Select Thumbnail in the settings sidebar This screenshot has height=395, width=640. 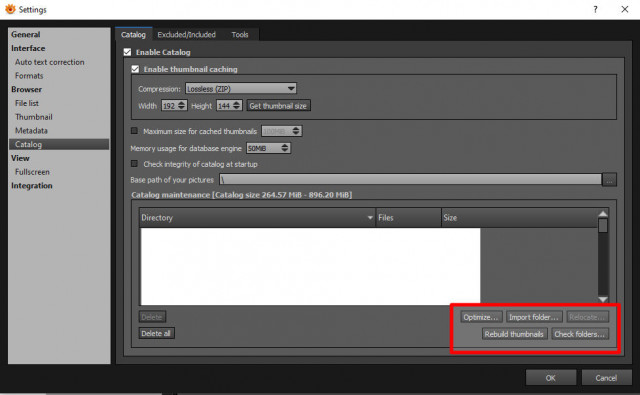click(x=34, y=117)
